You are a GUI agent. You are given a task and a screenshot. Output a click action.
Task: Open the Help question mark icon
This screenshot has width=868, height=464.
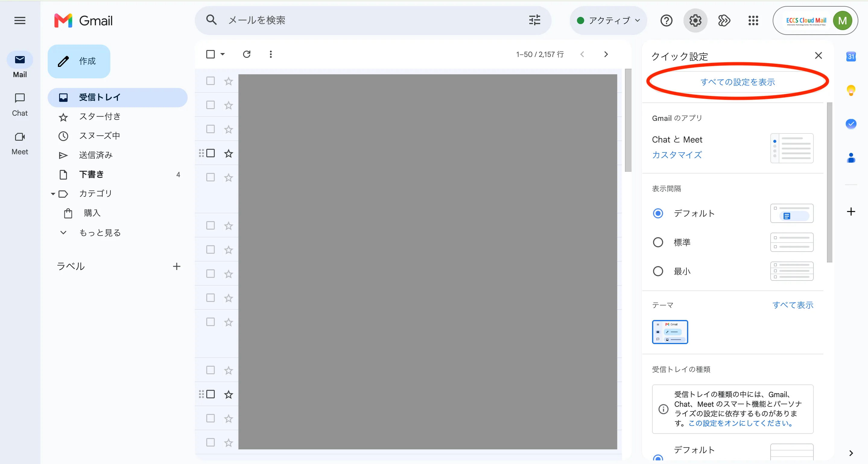[x=666, y=20]
